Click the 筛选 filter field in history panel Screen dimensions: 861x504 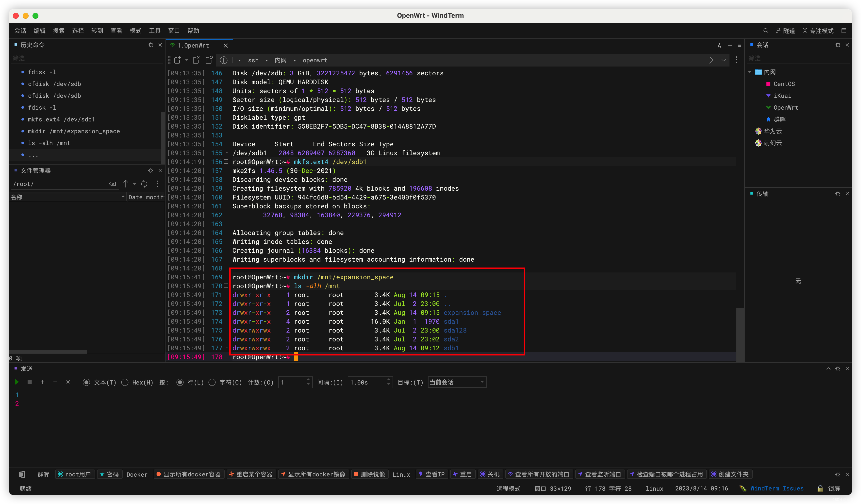tap(85, 58)
